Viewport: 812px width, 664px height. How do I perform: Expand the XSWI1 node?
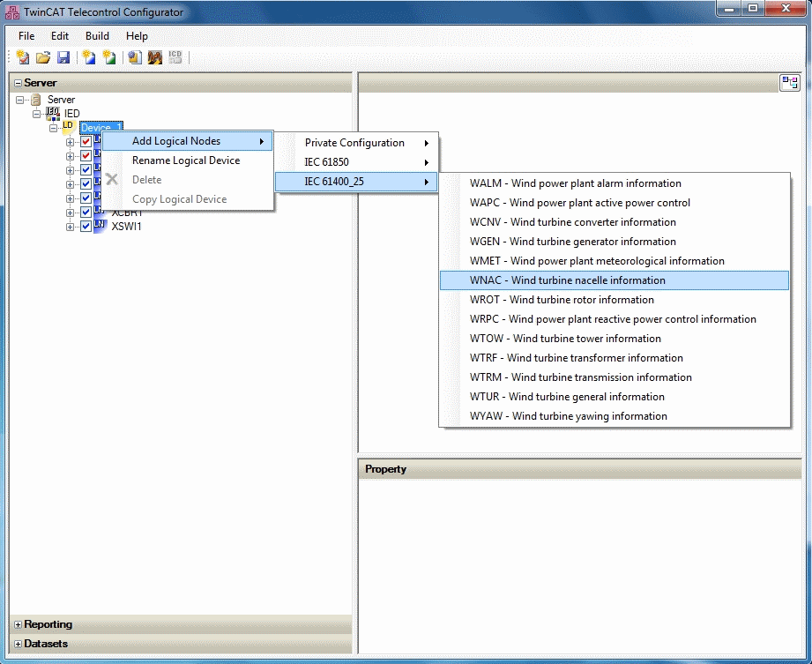(70, 227)
